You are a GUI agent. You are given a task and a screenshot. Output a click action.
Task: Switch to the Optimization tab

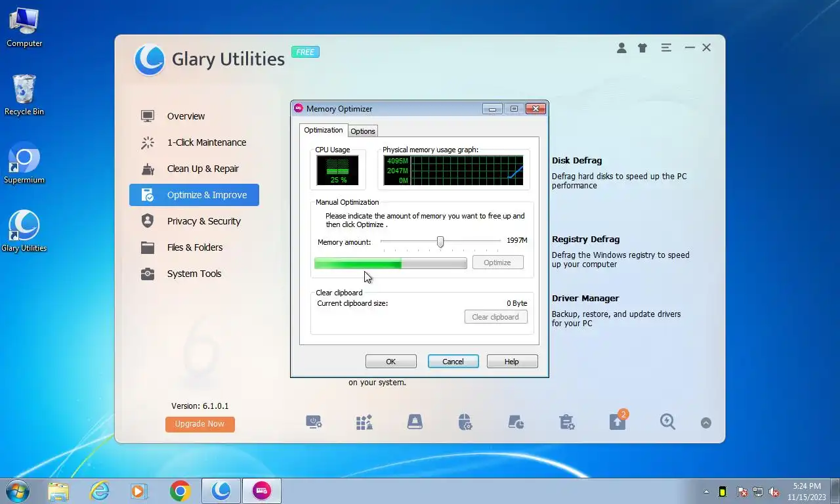[324, 130]
